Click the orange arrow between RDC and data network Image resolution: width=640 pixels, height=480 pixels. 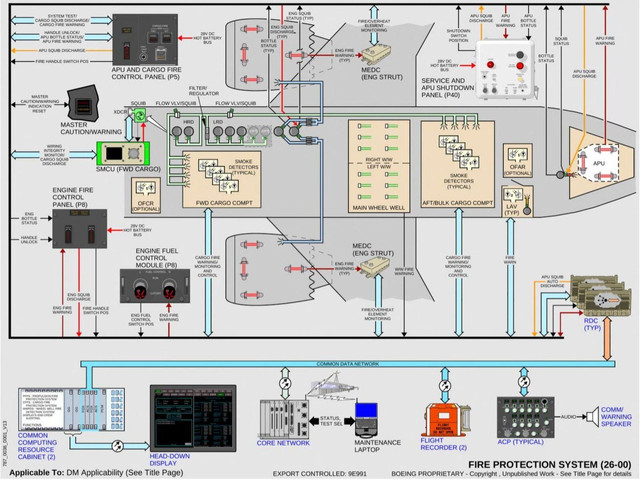[x=607, y=338]
